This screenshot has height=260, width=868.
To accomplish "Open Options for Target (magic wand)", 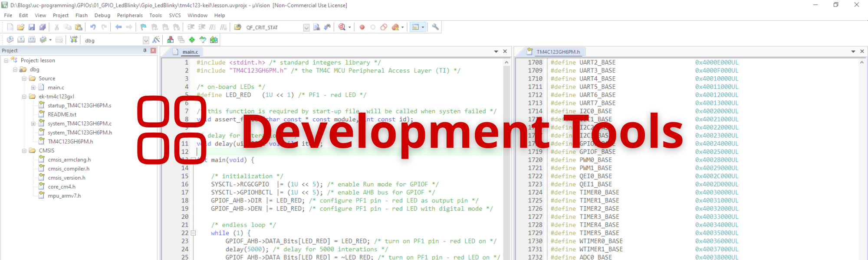I will [156, 40].
